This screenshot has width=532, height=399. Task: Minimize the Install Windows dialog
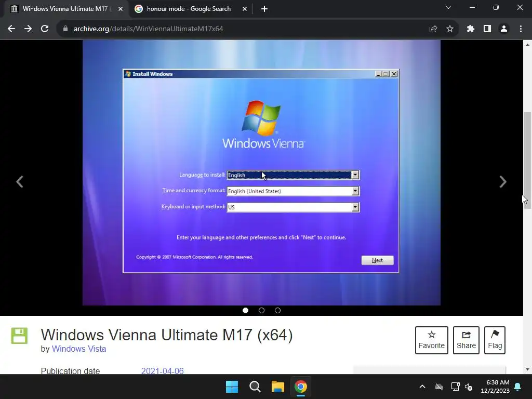coord(378,74)
